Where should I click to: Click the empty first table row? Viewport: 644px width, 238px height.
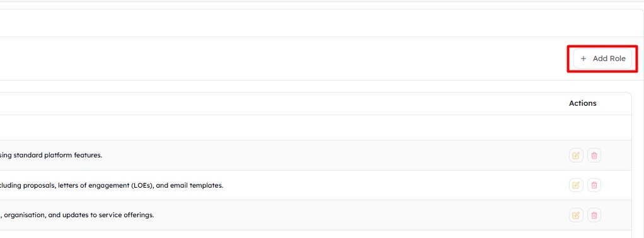click(x=316, y=128)
